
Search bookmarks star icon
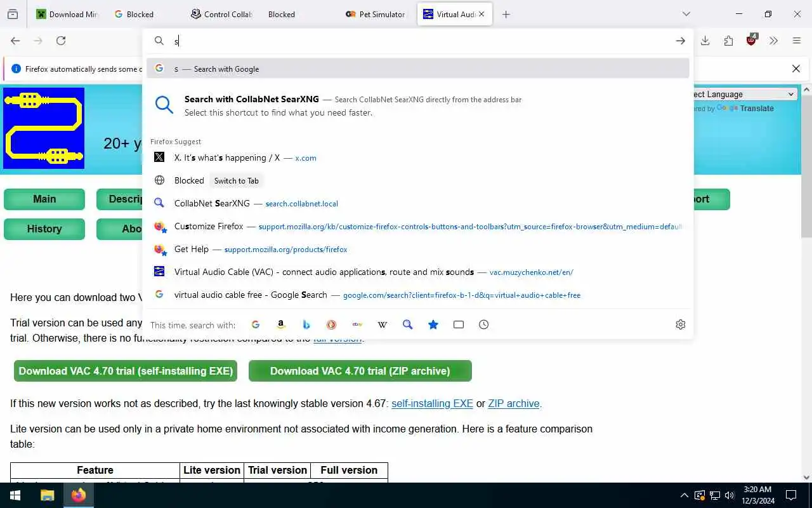(x=433, y=324)
